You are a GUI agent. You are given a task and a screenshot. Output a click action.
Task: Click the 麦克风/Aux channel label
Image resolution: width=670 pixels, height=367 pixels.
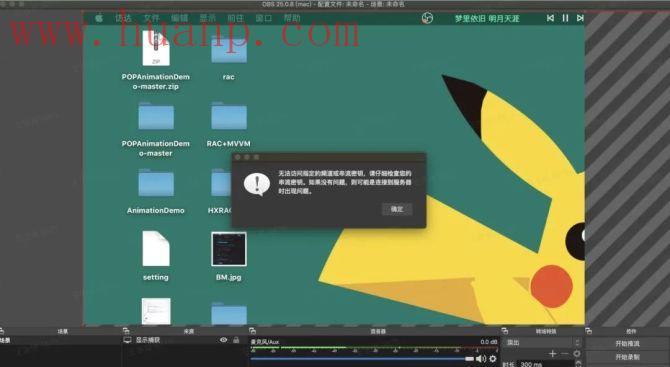pyautogui.click(x=265, y=342)
